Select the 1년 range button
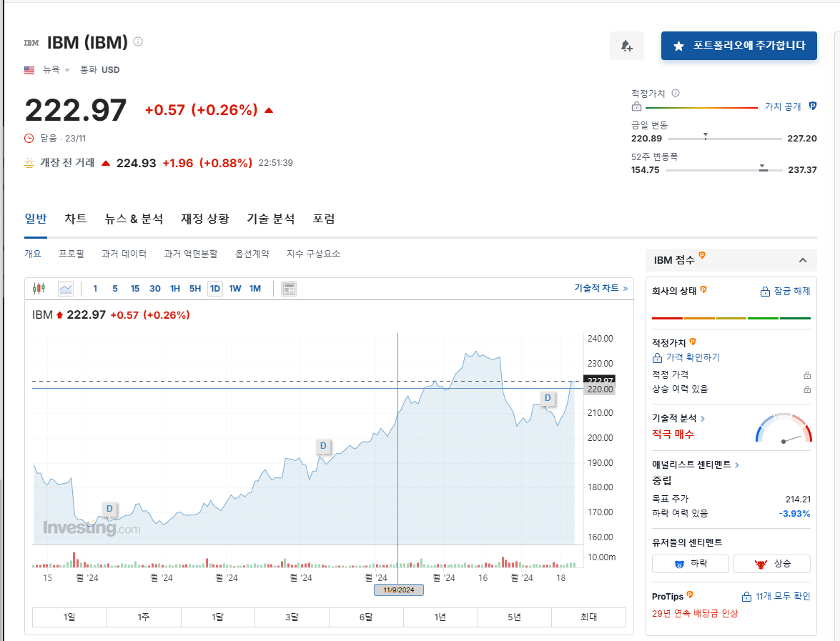 [440, 617]
